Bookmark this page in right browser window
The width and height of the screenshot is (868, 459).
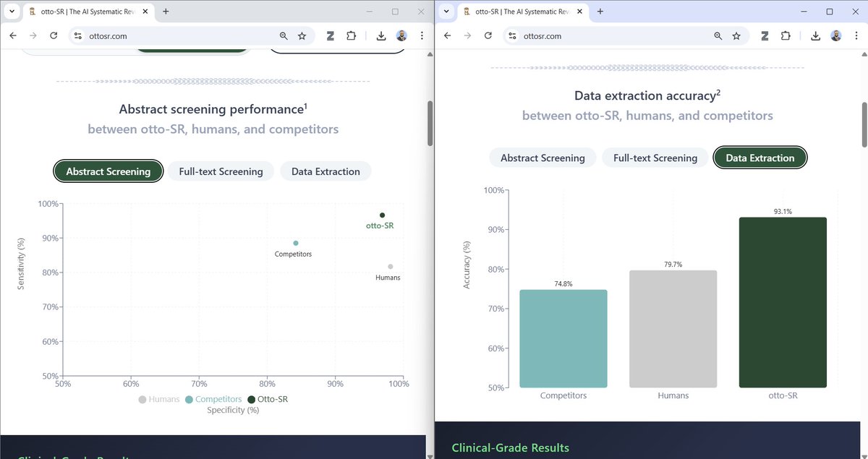tap(736, 36)
